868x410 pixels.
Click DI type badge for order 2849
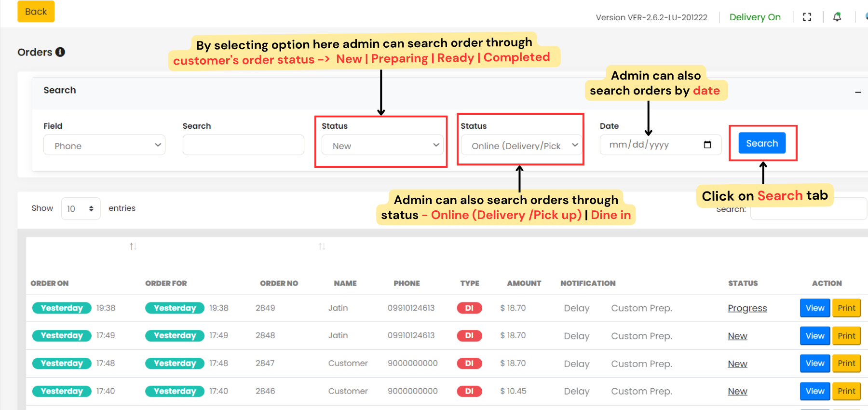pos(469,308)
